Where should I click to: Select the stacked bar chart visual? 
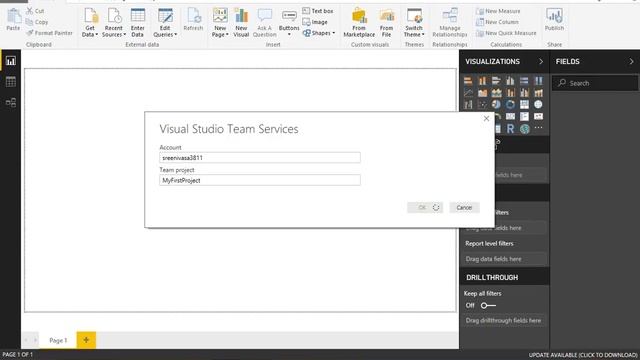click(468, 81)
